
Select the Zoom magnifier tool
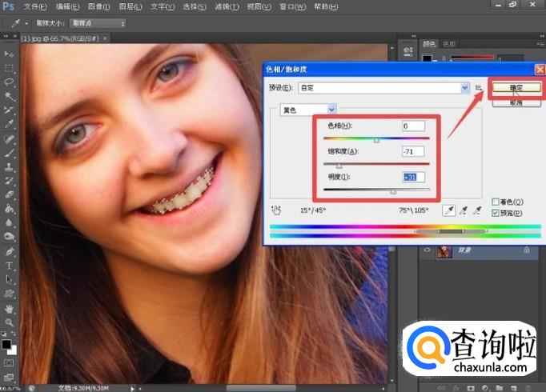click(x=10, y=322)
